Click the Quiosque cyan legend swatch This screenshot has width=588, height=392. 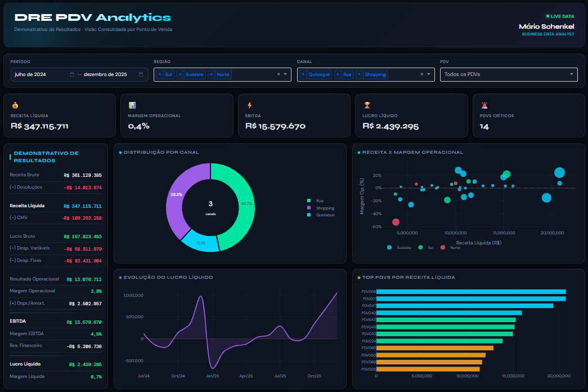309,215
